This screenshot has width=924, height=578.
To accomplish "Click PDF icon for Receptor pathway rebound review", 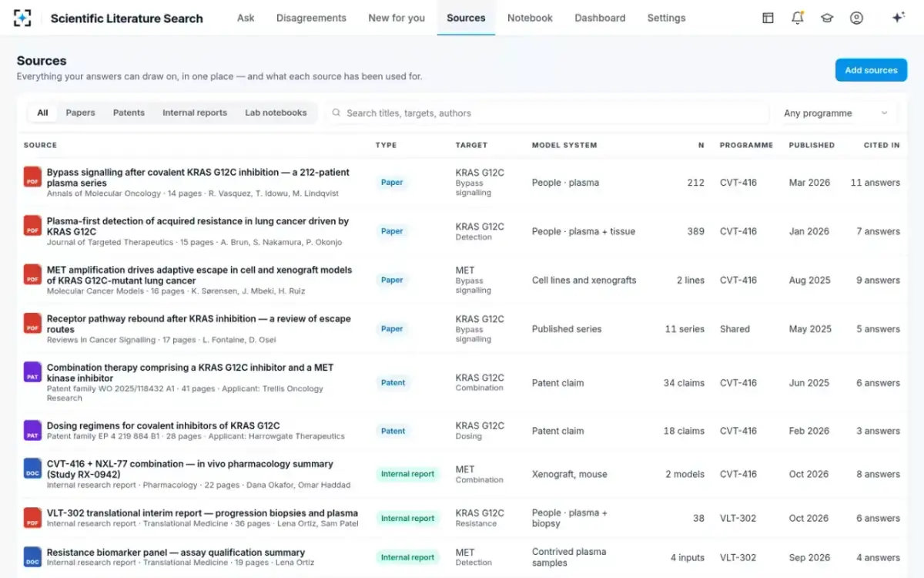I will 32,324.
